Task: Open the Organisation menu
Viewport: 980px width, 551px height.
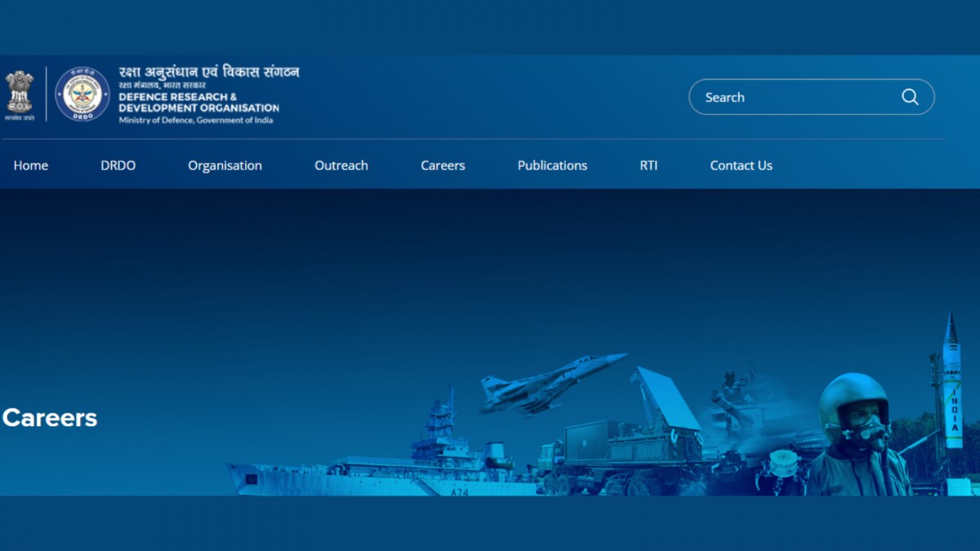Action: (225, 165)
